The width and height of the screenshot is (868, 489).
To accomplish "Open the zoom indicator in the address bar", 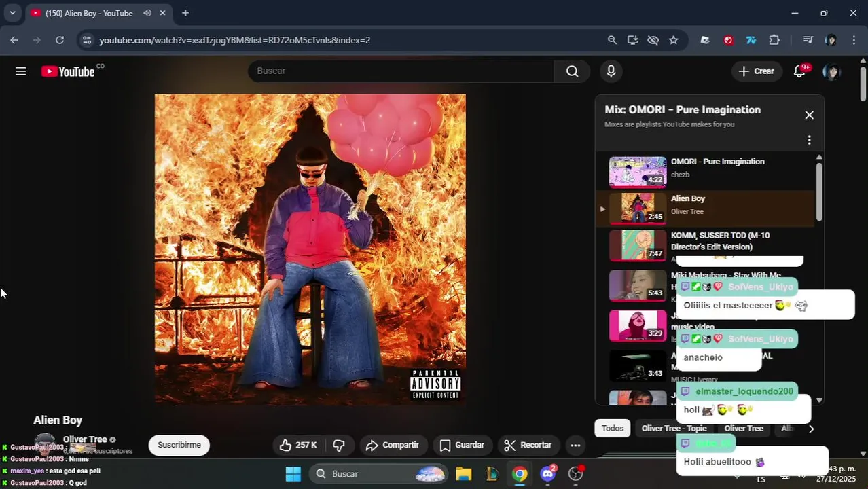I will 612,40.
